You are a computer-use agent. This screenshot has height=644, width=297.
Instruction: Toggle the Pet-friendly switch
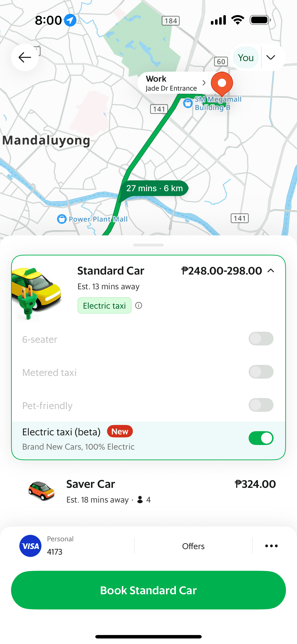click(261, 405)
